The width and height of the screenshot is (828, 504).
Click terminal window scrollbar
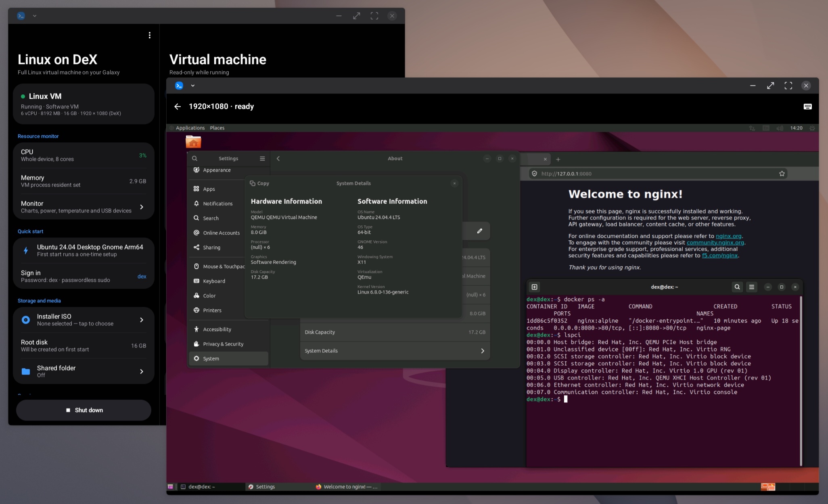tap(801, 381)
